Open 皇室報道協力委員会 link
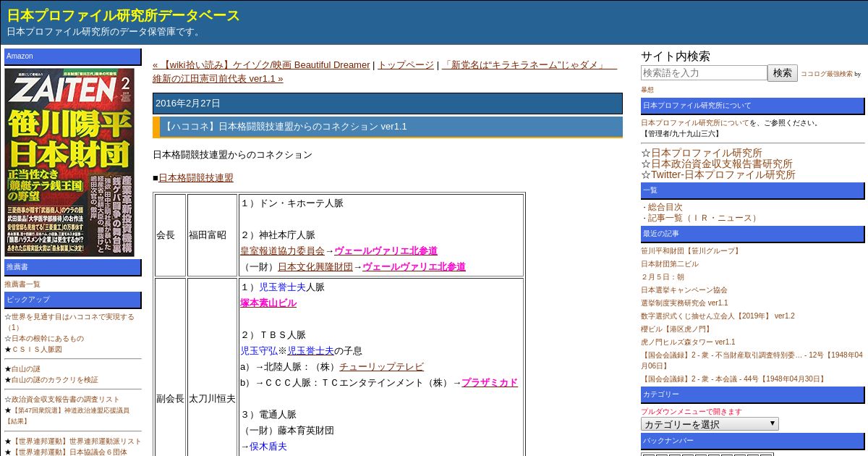 (282, 251)
